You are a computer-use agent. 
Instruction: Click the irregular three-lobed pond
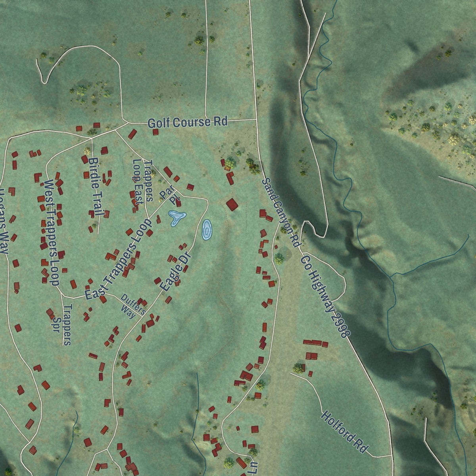177,217
